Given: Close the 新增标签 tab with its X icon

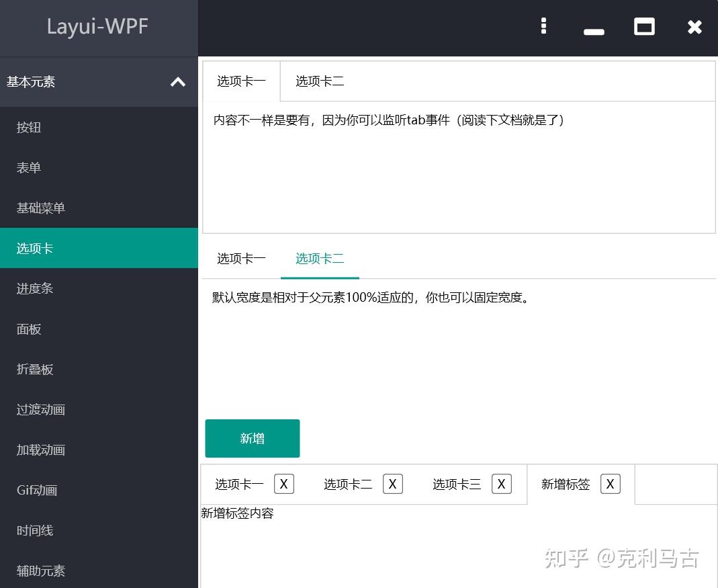Looking at the screenshot, I should coord(610,483).
